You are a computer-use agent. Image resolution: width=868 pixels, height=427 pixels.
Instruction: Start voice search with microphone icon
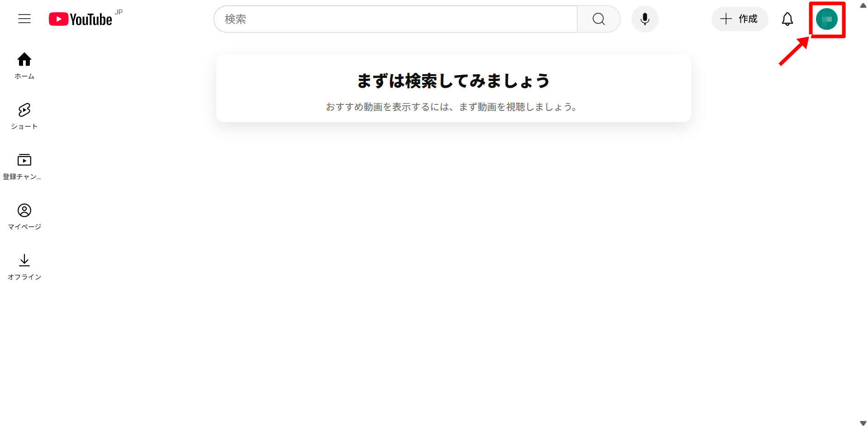[x=645, y=19]
